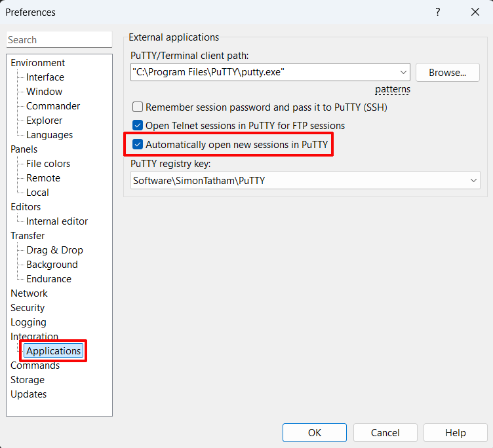Select Drag & Drop transfer settings
Viewport: 493px width, 448px height.
pyautogui.click(x=54, y=250)
